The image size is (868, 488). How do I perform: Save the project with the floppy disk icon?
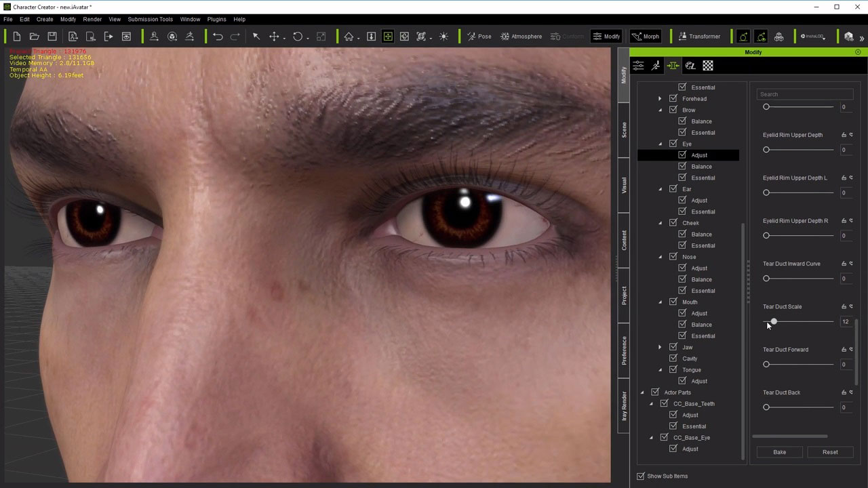pyautogui.click(x=52, y=37)
